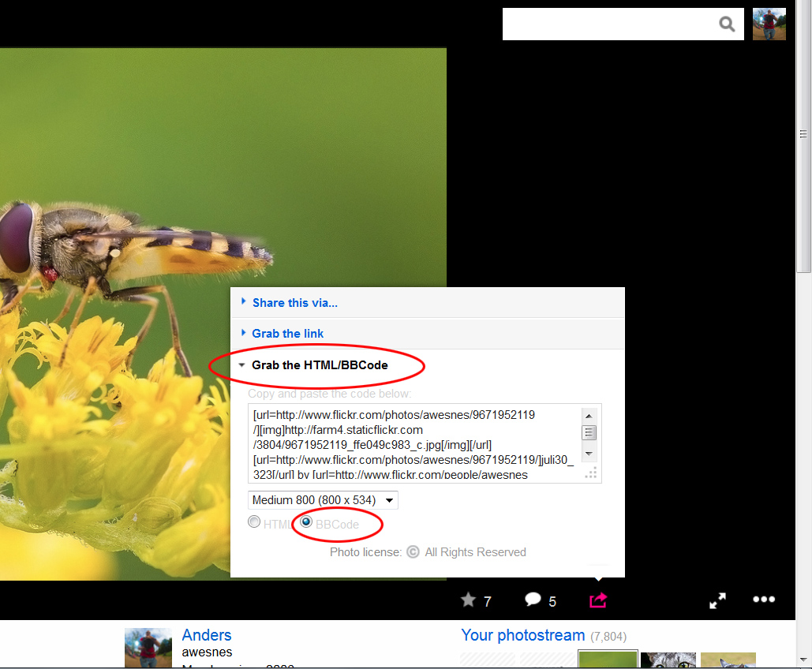Collapse the Grab the HTML/BBCode section
812x669 pixels.
(320, 365)
